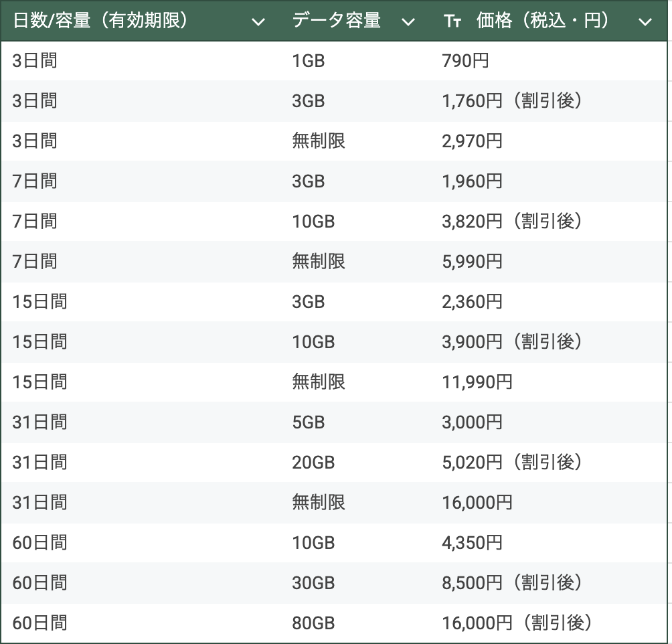
Task: Select the 15日間 cell in the 2,360円 row
Action: 39,302
